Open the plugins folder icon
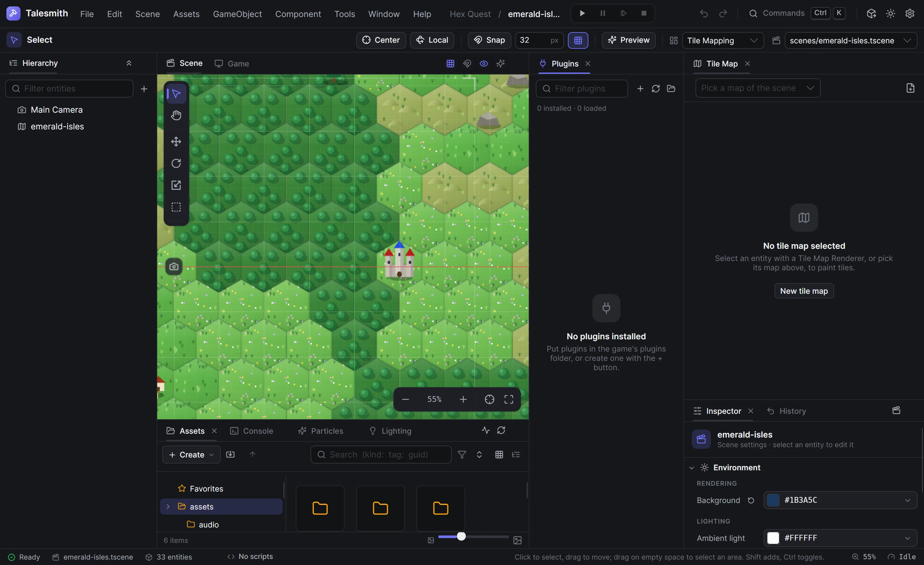Image resolution: width=924 pixels, height=565 pixels. click(671, 89)
